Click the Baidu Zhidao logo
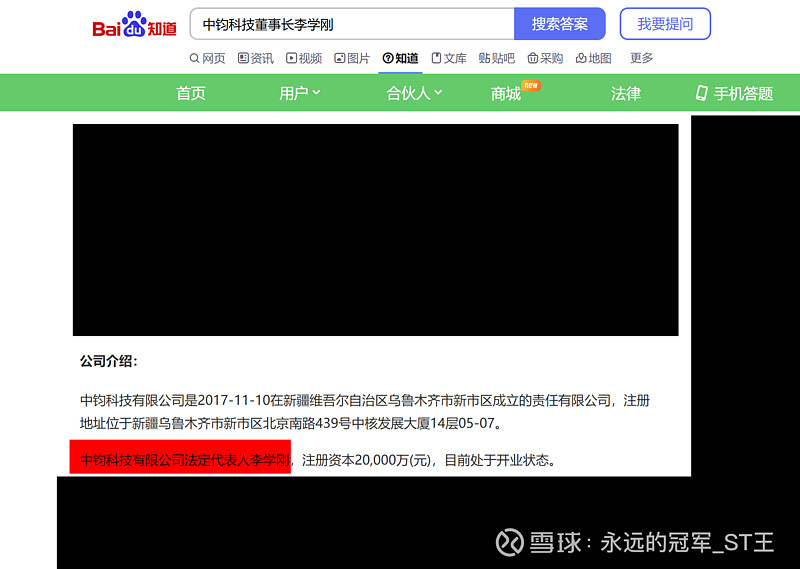Screen dimensions: 800x569 coord(134,24)
